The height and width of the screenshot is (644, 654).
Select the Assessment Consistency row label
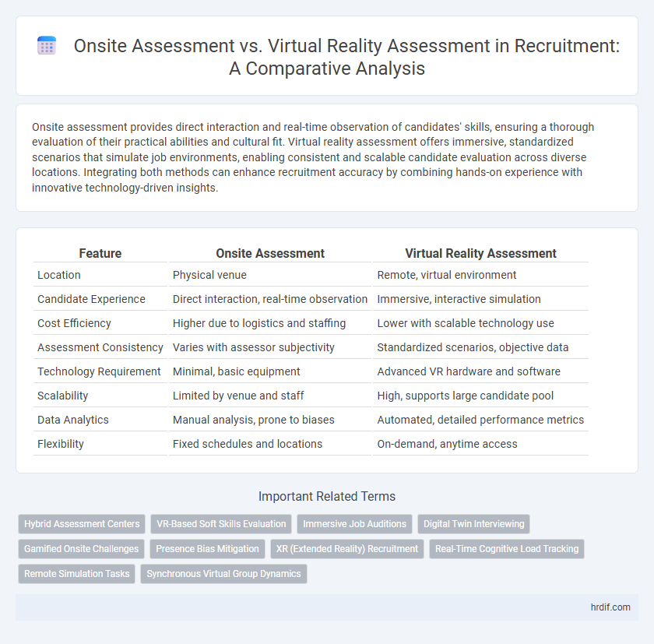click(x=100, y=347)
